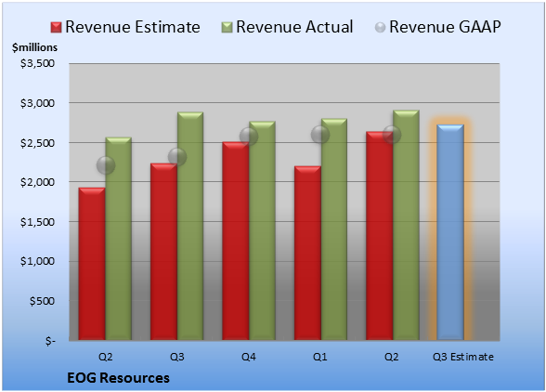This screenshot has height=392, width=546.
Task: Select the "Revenue GAAP" legend text
Action: click(x=445, y=27)
